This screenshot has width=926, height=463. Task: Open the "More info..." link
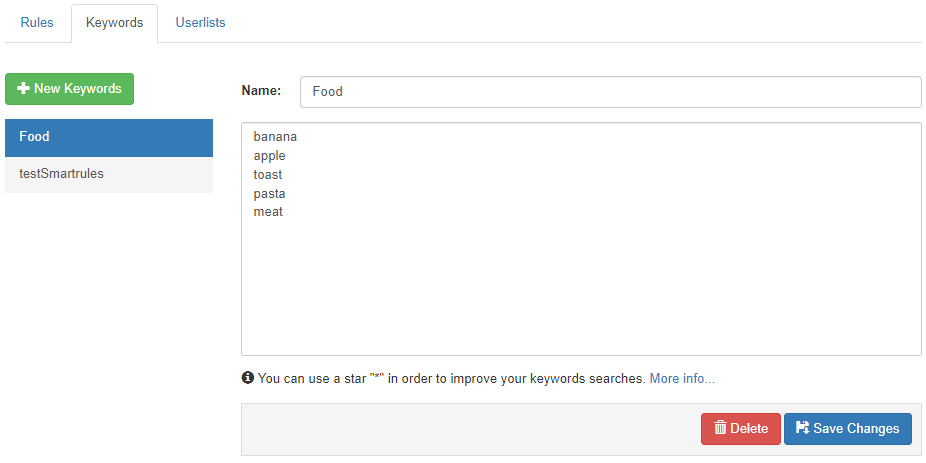682,379
